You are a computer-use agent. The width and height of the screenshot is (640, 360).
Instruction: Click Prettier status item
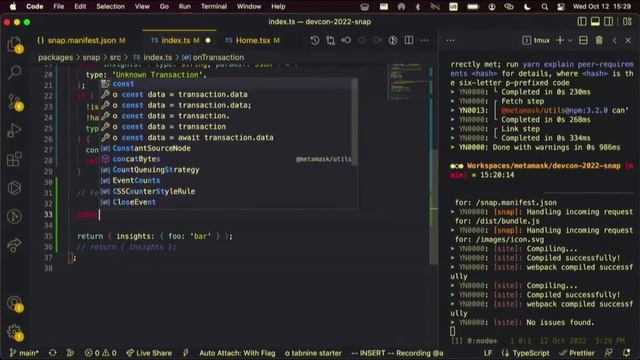[578, 353]
